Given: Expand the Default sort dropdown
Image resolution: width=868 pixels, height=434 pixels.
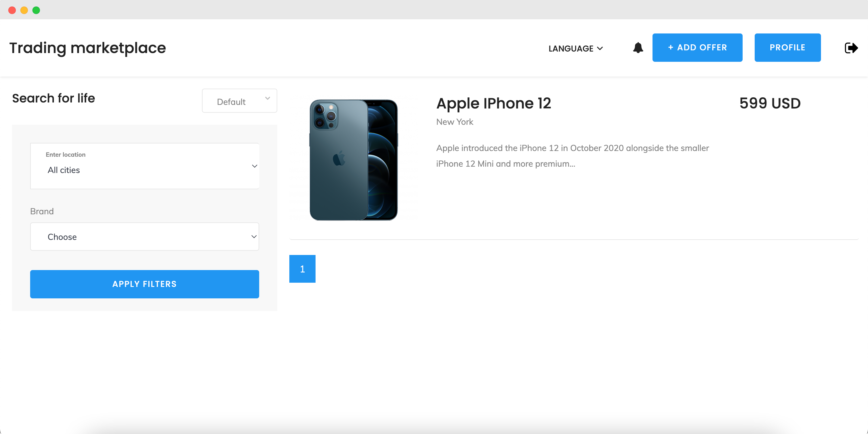Looking at the screenshot, I should point(240,101).
